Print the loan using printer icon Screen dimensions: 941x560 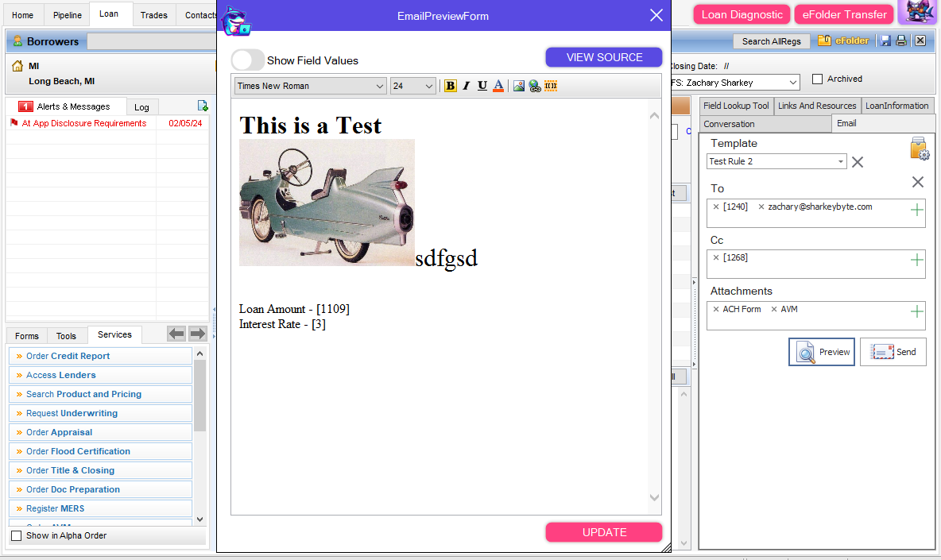coord(901,41)
